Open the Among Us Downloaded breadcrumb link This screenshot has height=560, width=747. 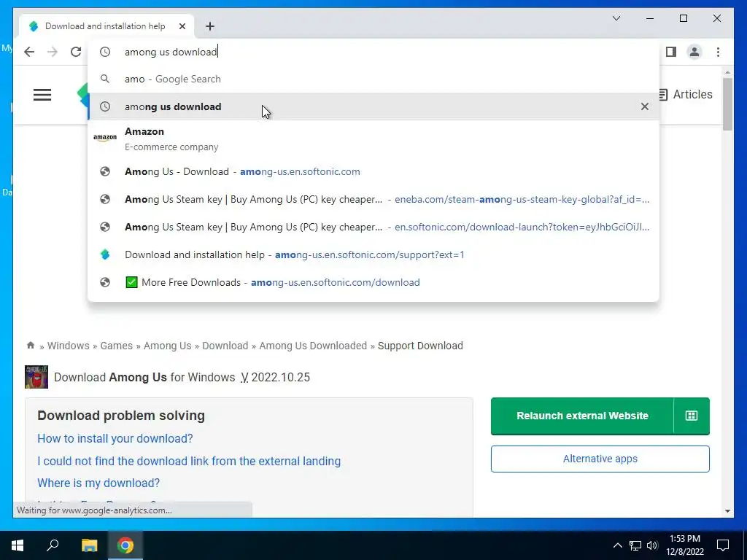313,346
